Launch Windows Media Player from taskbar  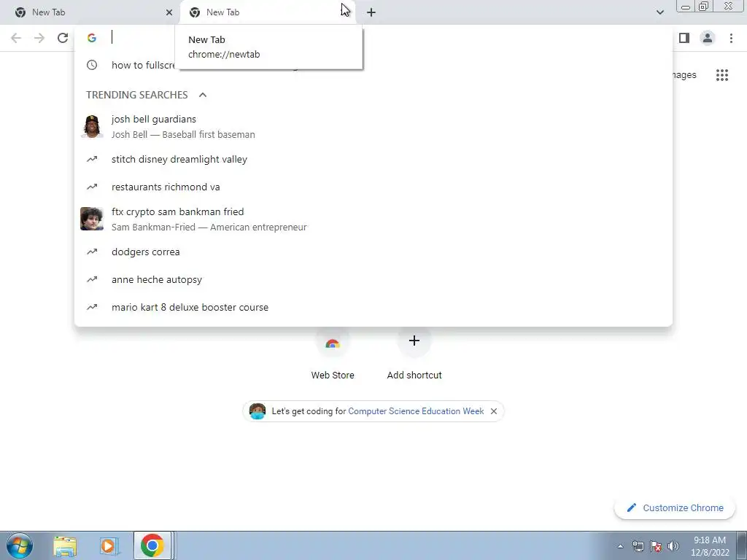(109, 545)
